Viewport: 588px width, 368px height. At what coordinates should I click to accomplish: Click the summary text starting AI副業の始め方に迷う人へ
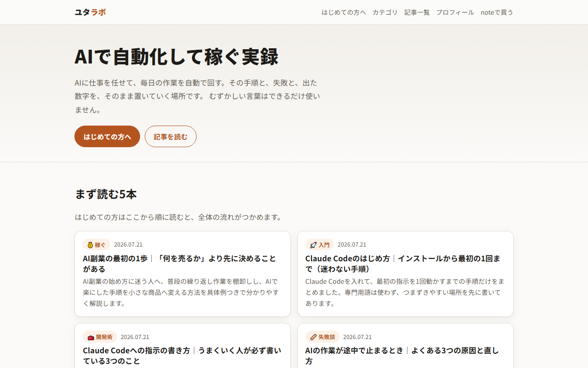point(181,293)
